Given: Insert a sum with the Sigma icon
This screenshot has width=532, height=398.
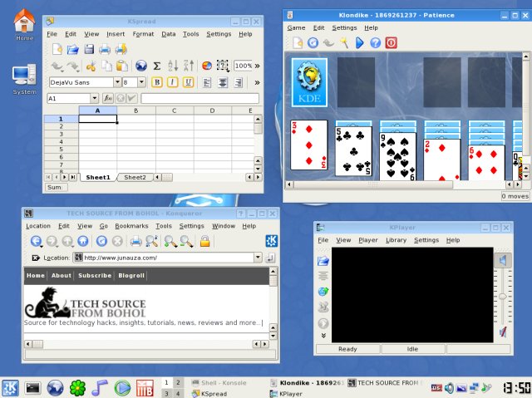Looking at the screenshot, I should pos(157,66).
